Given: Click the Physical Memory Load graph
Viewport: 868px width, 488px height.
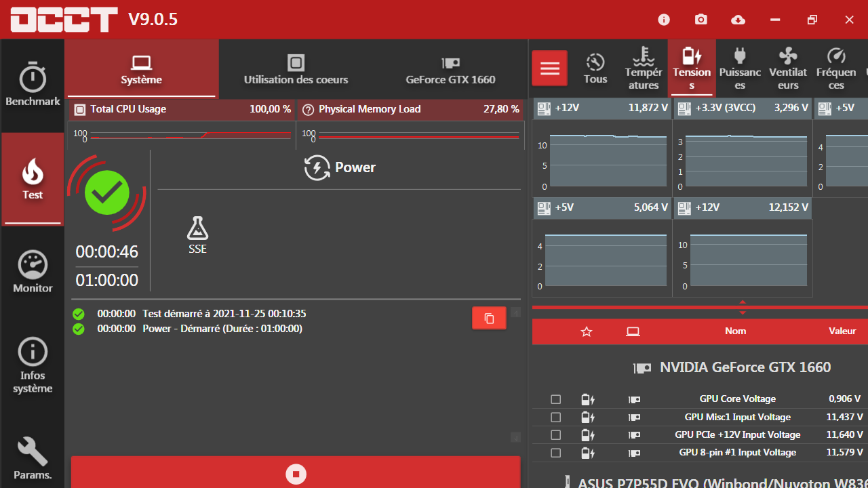Looking at the screenshot, I should 411,135.
